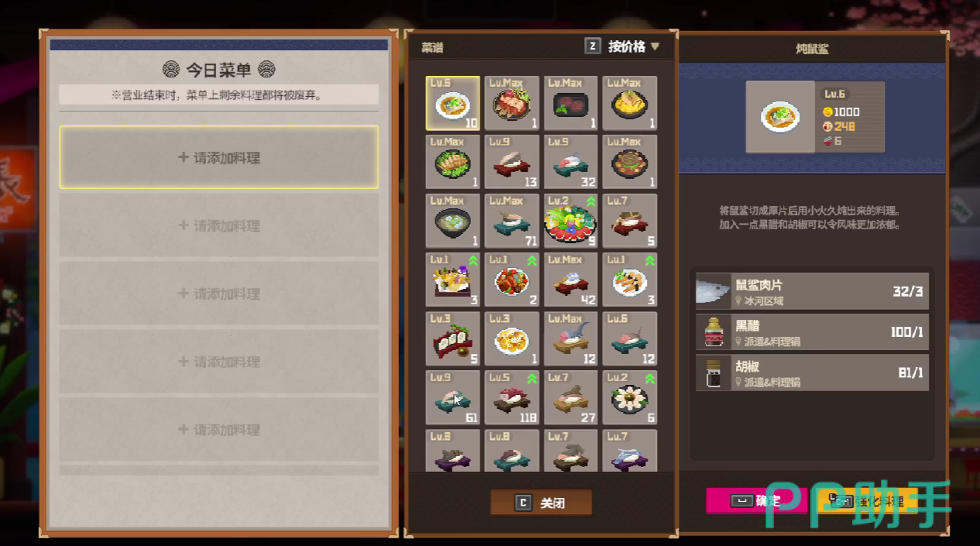Click the Z key sort icon
This screenshot has width=980, height=546.
click(593, 46)
